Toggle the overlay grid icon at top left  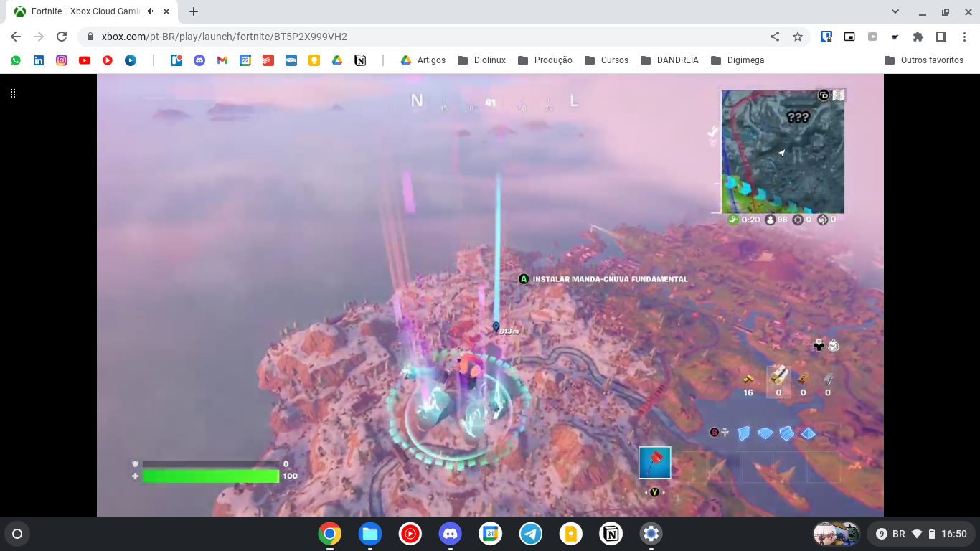12,93
